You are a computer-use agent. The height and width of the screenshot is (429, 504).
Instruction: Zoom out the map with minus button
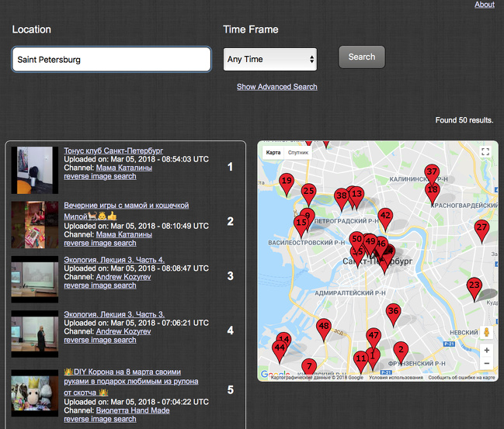[486, 363]
